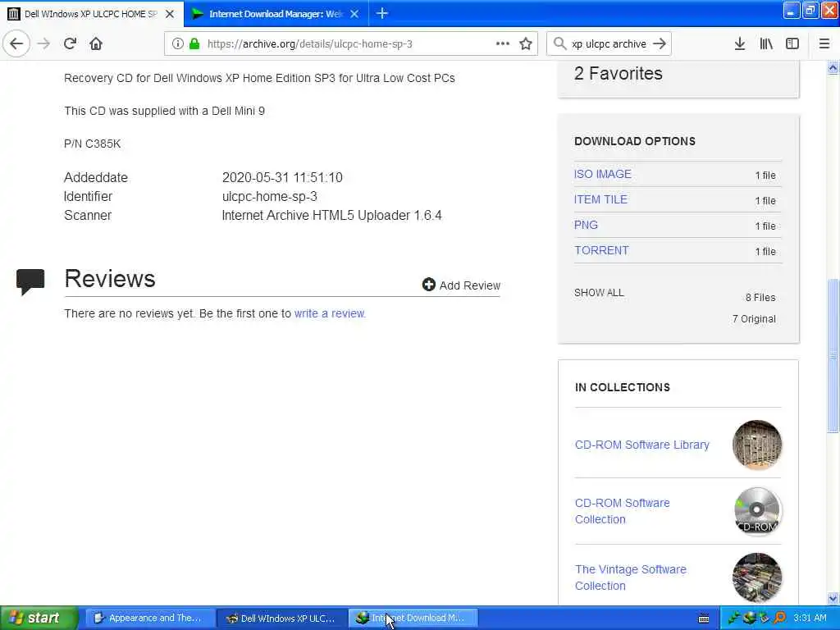Click the 7 Original count text
Viewport: 840px width, 630px height.
pyautogui.click(x=754, y=319)
